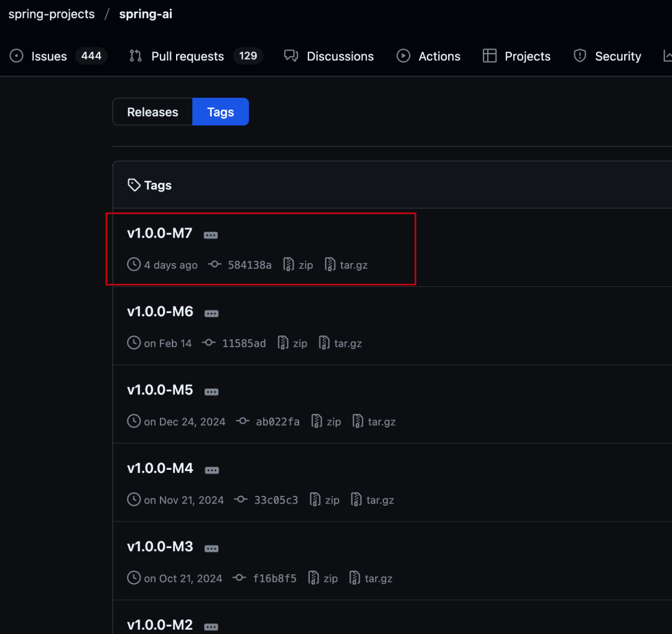
Task: Click the Actions play icon
Action: (x=403, y=56)
